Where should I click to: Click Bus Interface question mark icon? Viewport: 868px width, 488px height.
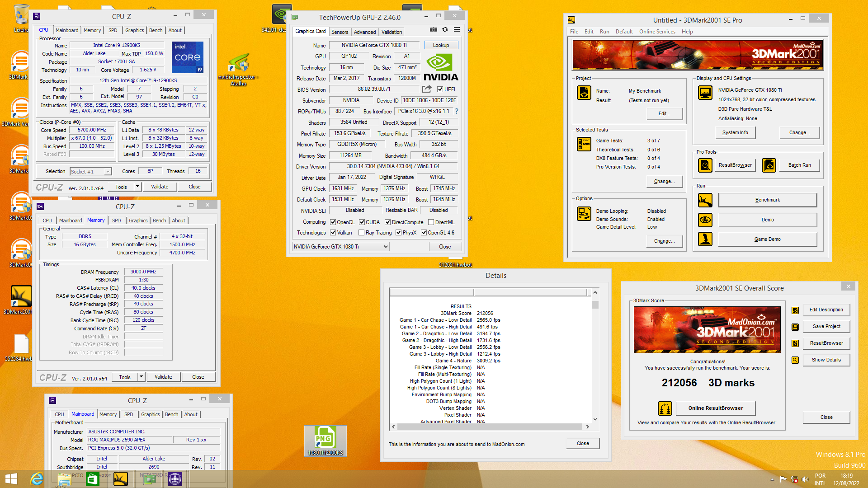point(457,111)
